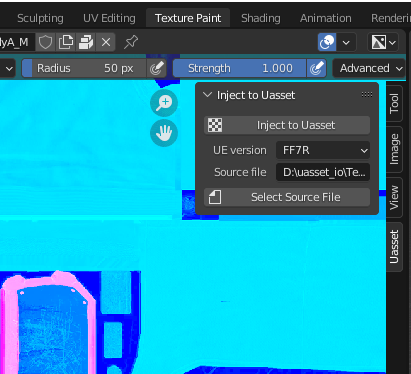Select the Texture Paint workspace tab

coord(188,18)
